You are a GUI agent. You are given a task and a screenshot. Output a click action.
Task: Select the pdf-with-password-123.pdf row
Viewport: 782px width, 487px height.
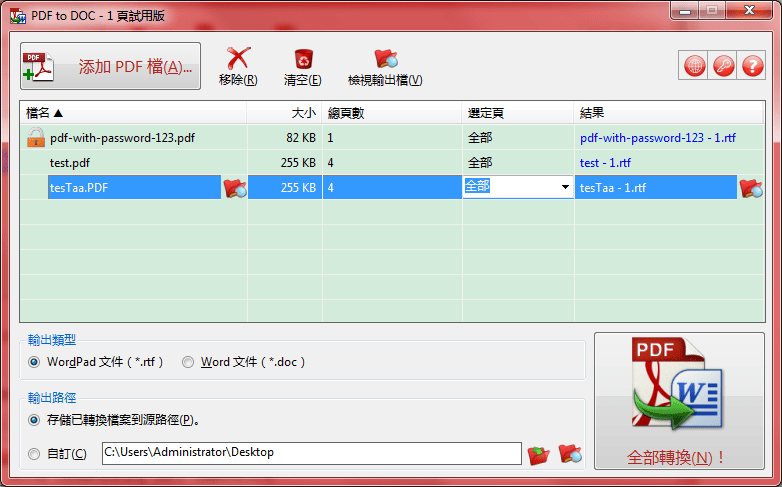click(392, 137)
